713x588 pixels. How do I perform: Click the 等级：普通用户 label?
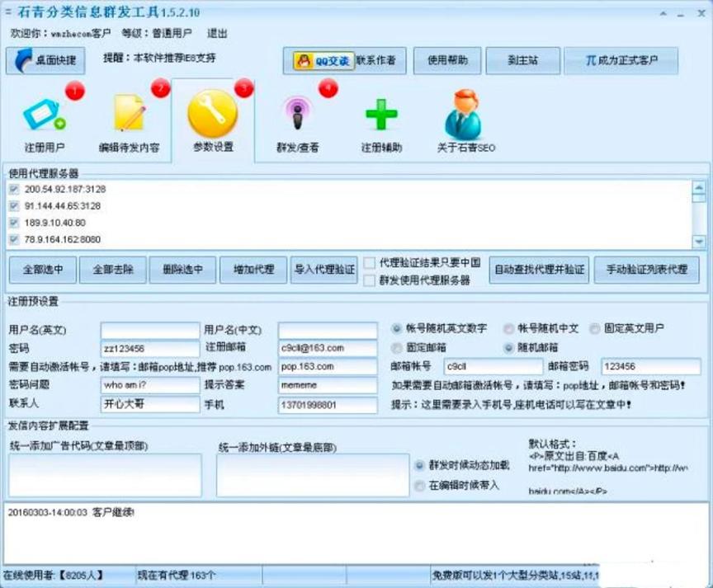click(157, 33)
